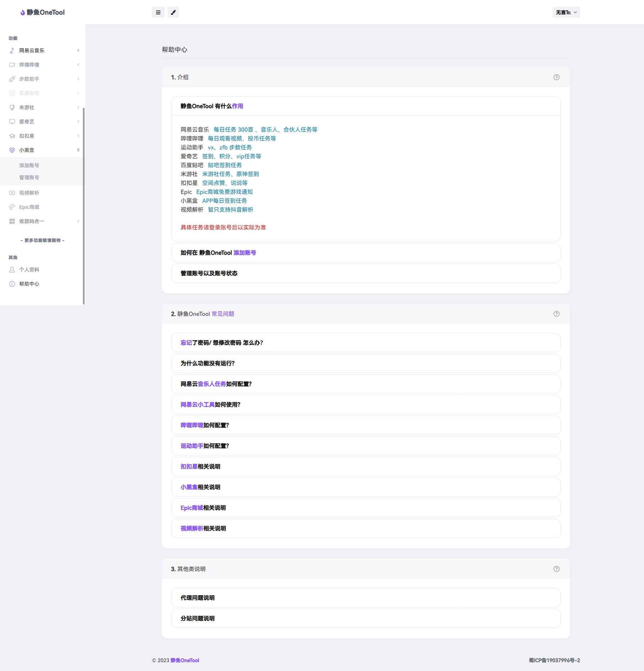
Task: Expand the 哔哩哔哩 sidebar menu
Action: point(43,65)
